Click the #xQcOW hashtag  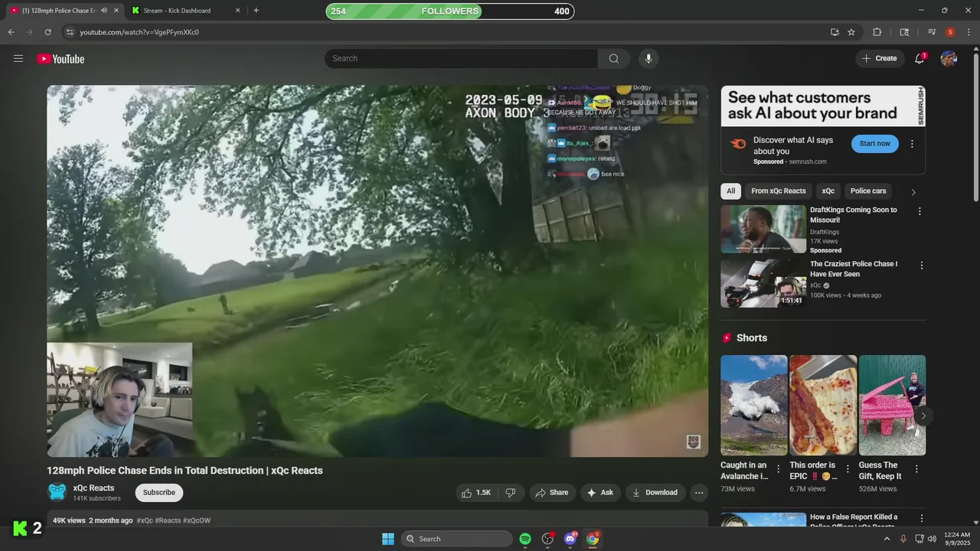tap(197, 520)
